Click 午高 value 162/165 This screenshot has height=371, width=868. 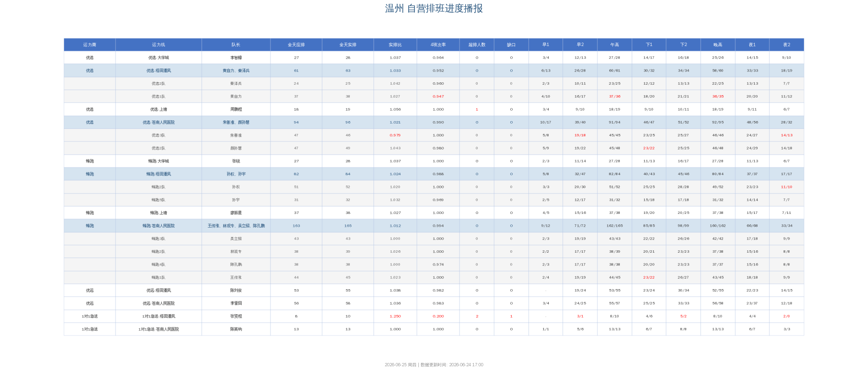[x=615, y=226]
